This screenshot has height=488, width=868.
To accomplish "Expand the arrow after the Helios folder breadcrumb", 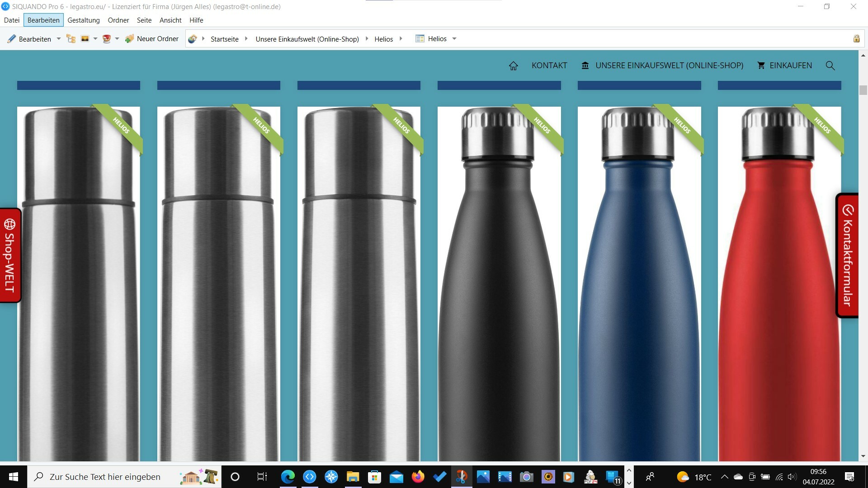I will tap(401, 39).
